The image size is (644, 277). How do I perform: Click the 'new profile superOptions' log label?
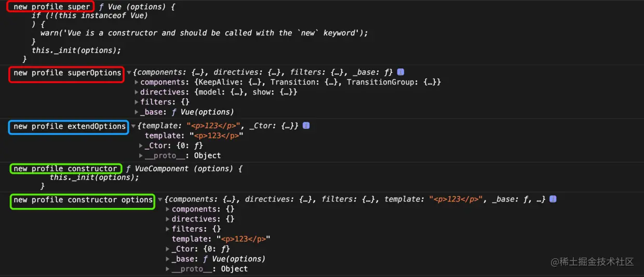click(68, 73)
